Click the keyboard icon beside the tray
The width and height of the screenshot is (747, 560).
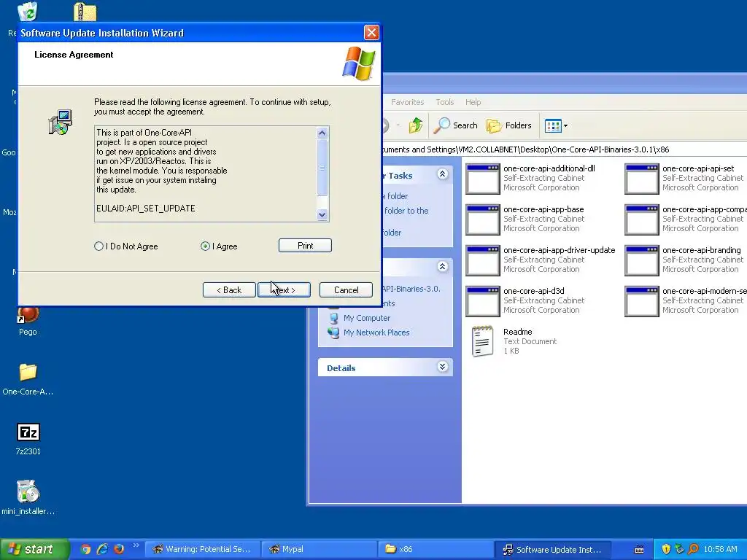[639, 550]
